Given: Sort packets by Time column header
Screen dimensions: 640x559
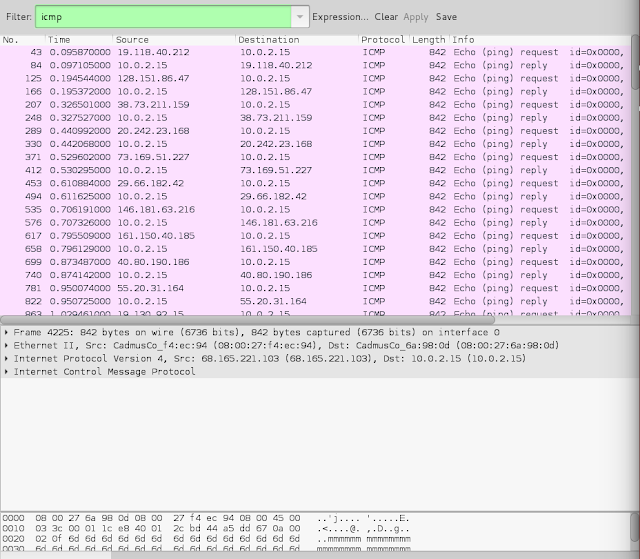Looking at the screenshot, I should coord(79,40).
